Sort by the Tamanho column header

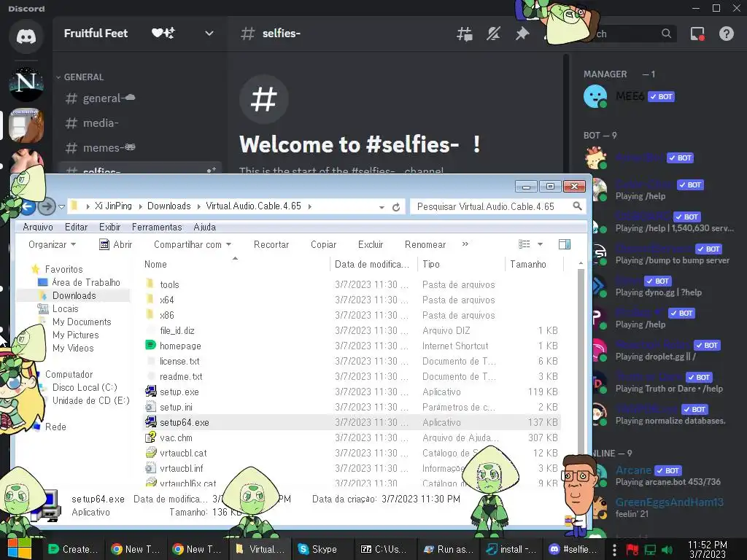tap(534, 264)
